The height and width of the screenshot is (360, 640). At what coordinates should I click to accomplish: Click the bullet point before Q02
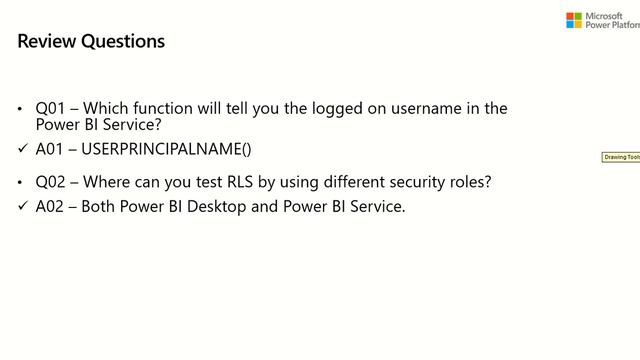tap(20, 182)
